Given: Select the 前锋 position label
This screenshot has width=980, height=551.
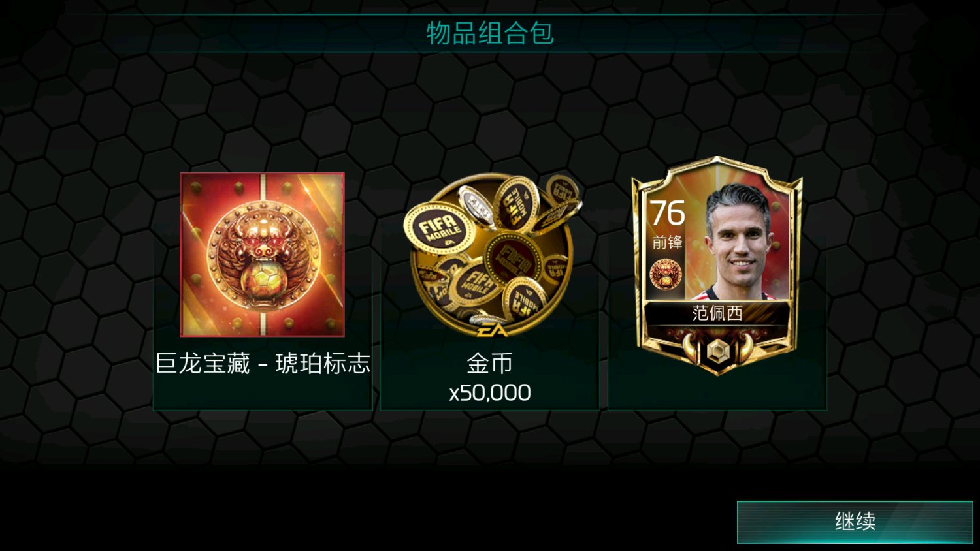Looking at the screenshot, I should (x=667, y=243).
